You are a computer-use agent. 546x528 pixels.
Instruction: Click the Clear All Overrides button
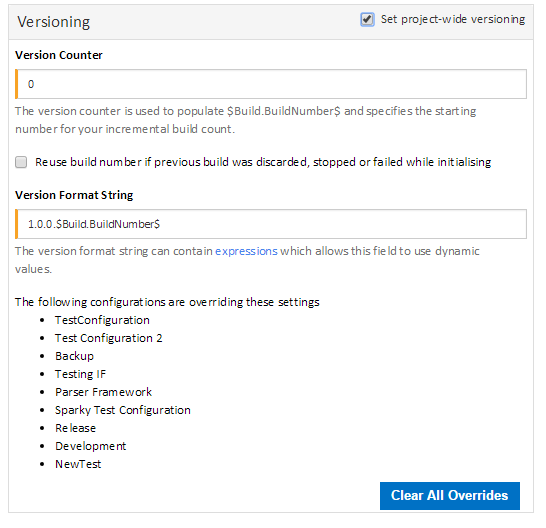click(450, 496)
